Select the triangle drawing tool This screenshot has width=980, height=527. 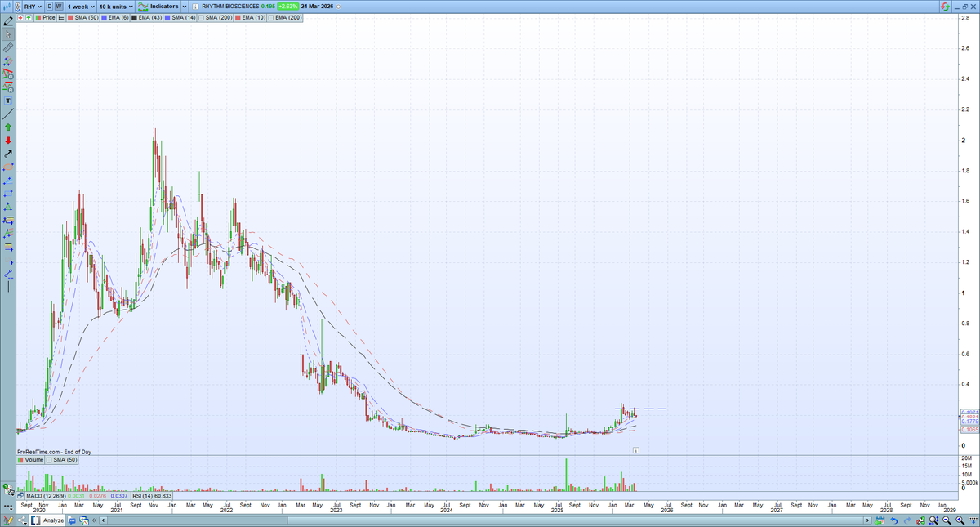point(8,207)
